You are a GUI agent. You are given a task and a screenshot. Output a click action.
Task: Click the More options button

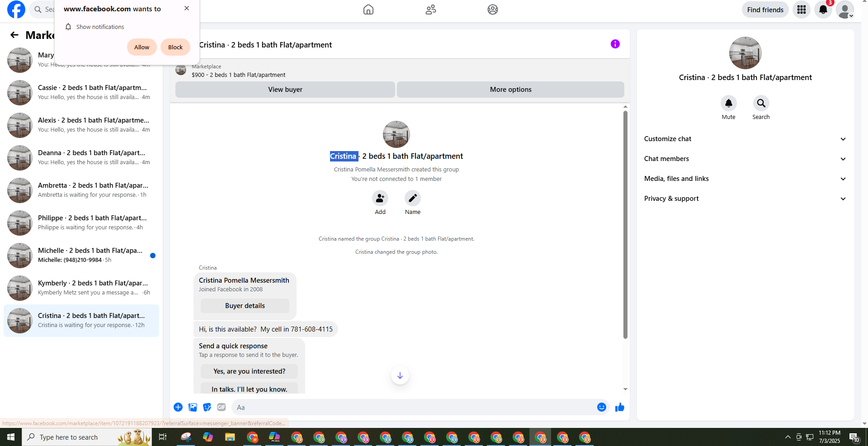[x=511, y=90]
